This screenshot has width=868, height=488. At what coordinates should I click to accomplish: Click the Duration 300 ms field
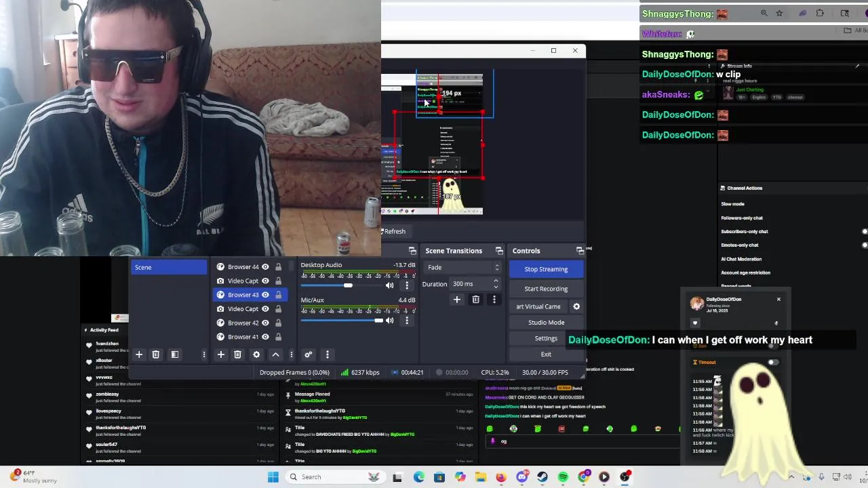tap(475, 284)
